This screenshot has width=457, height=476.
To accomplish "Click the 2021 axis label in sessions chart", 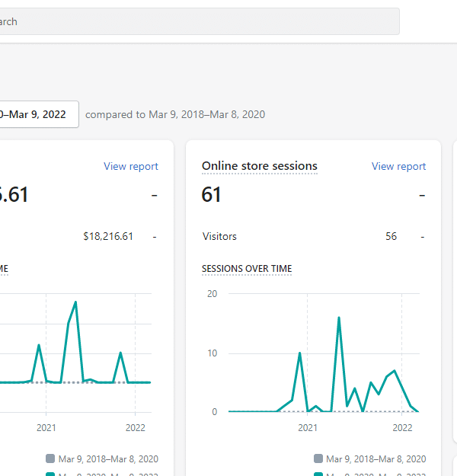I will click(308, 428).
